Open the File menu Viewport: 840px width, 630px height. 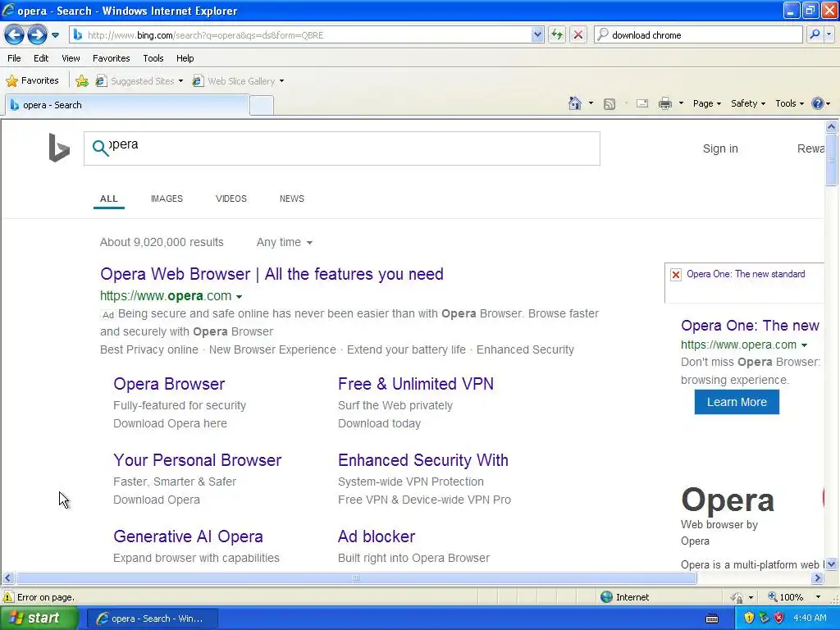click(x=15, y=58)
